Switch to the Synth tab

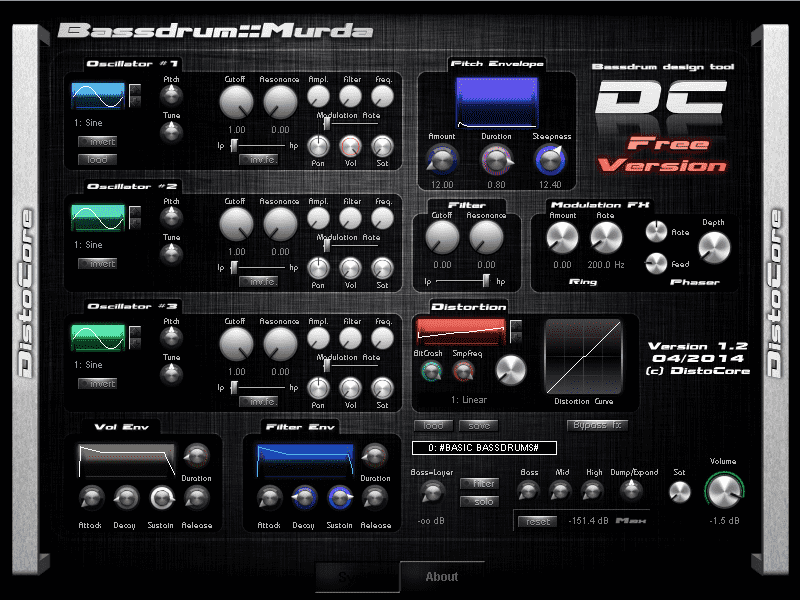(x=357, y=577)
